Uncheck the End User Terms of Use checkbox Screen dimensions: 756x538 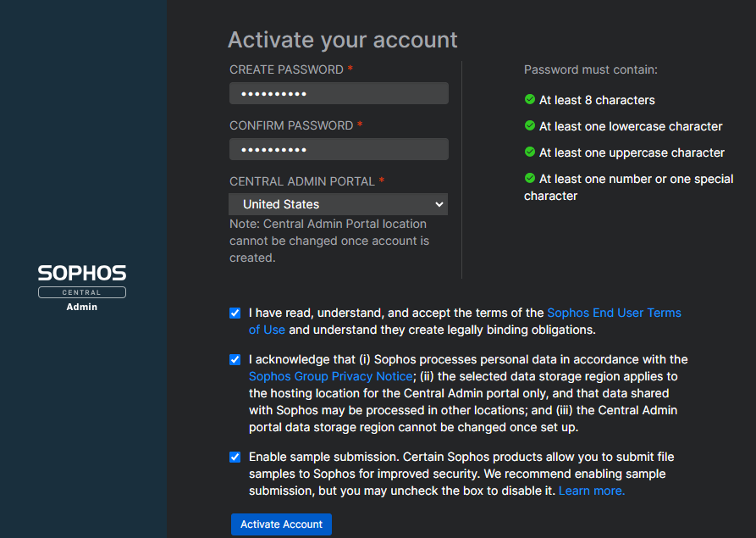point(235,313)
